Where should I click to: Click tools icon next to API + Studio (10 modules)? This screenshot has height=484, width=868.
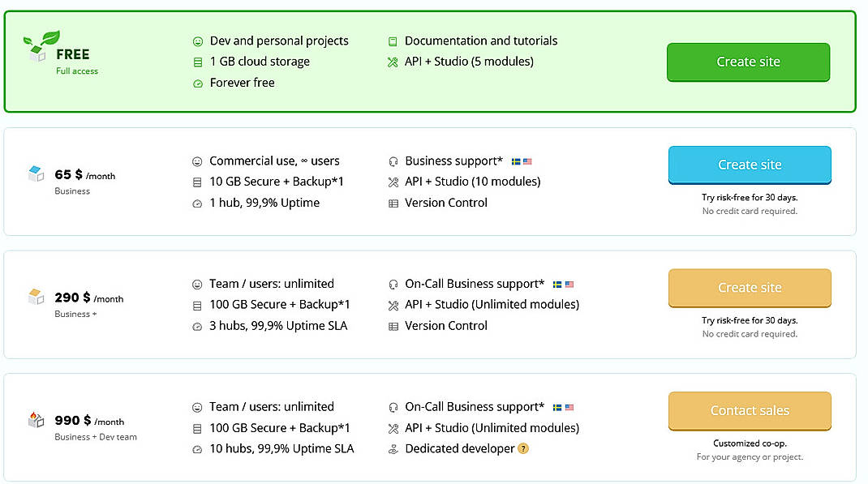pos(393,182)
